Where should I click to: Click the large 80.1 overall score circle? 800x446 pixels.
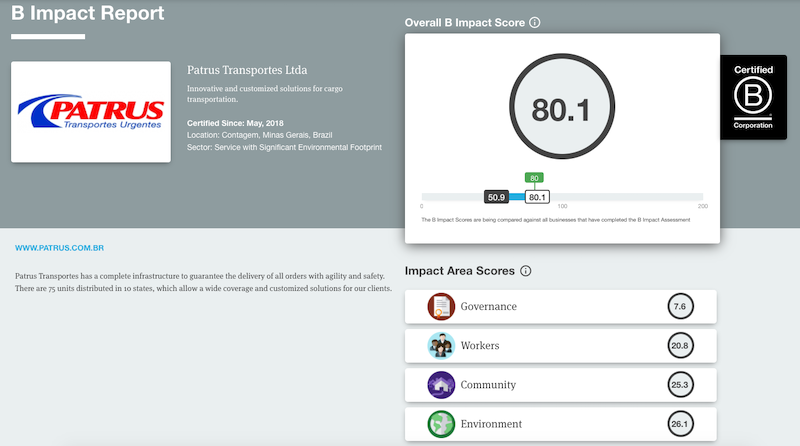click(562, 106)
